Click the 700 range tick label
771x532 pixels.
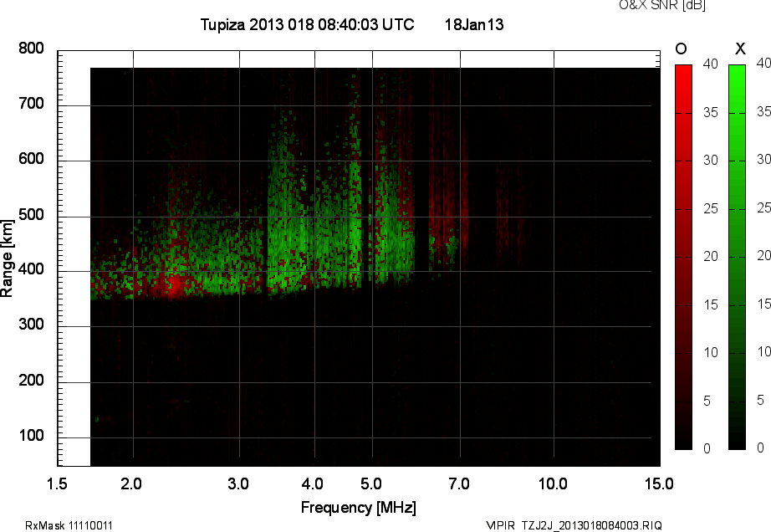[x=31, y=104]
